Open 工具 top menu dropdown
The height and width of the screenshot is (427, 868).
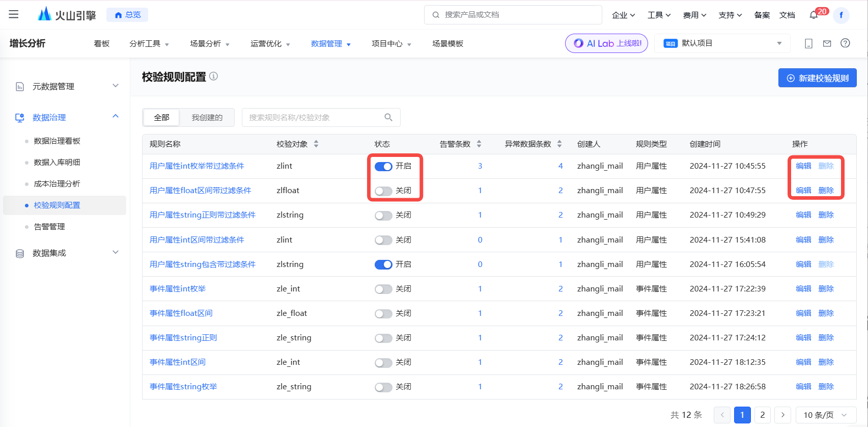pos(659,15)
